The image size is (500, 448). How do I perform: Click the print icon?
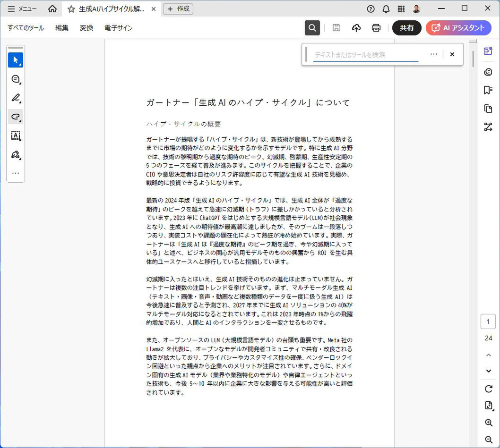376,28
